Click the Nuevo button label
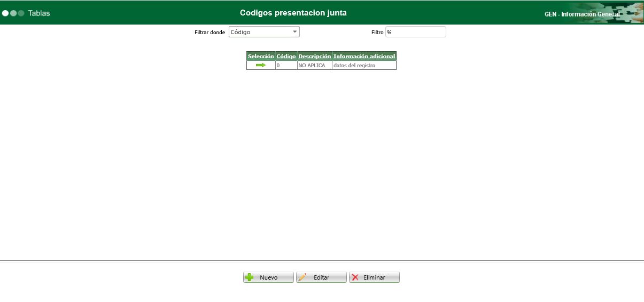The width and height of the screenshot is (644, 302). 269,277
